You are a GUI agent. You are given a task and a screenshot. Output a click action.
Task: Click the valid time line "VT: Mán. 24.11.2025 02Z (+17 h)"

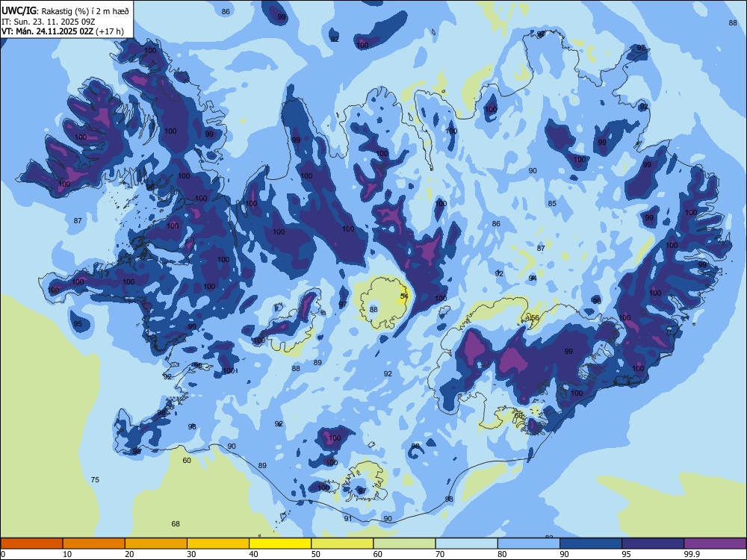coord(63,31)
